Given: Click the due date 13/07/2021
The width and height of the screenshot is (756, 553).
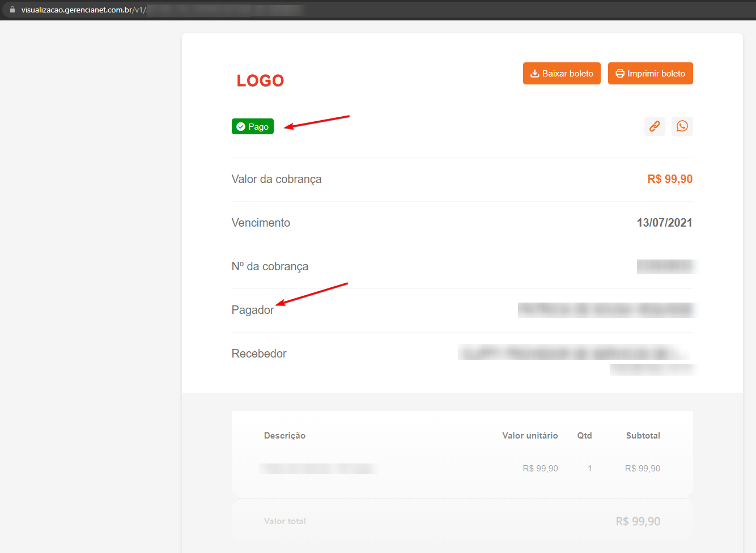Looking at the screenshot, I should [665, 223].
